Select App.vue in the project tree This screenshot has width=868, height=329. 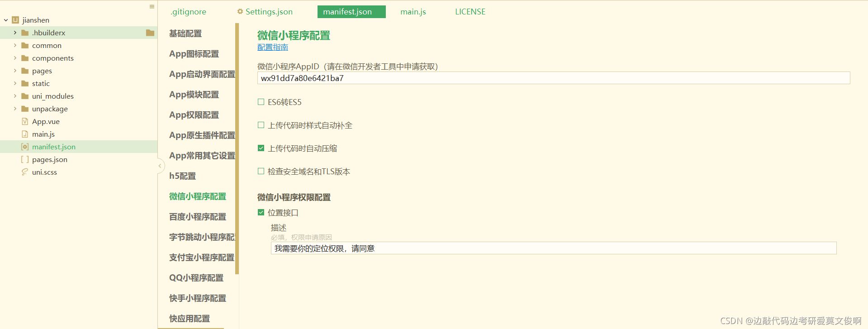click(x=46, y=121)
